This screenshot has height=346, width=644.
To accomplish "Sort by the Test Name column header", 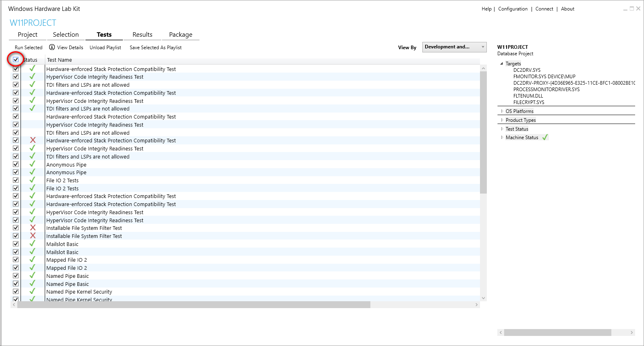I will click(59, 60).
